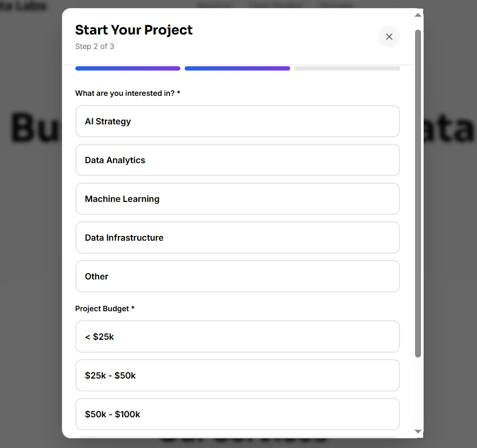The width and height of the screenshot is (477, 448).
Task: Choose the Other interest option
Action: [237, 276]
